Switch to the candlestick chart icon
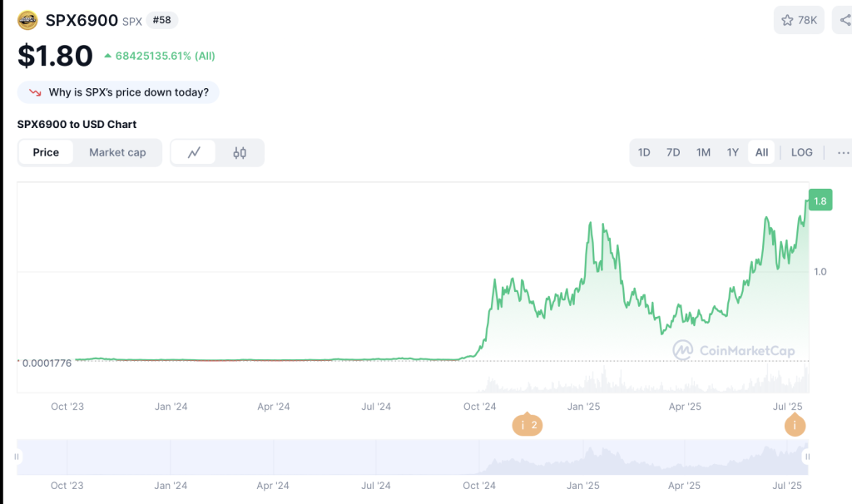 (x=240, y=152)
